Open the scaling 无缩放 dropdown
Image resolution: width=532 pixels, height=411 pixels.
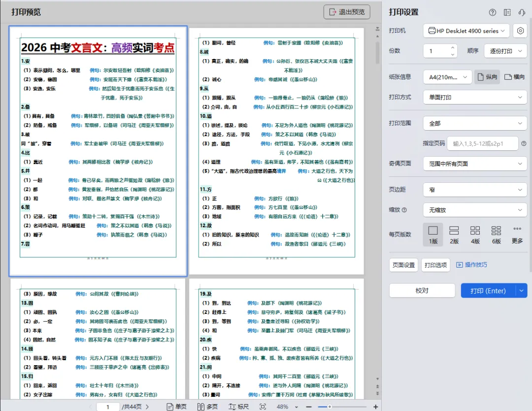click(x=475, y=210)
